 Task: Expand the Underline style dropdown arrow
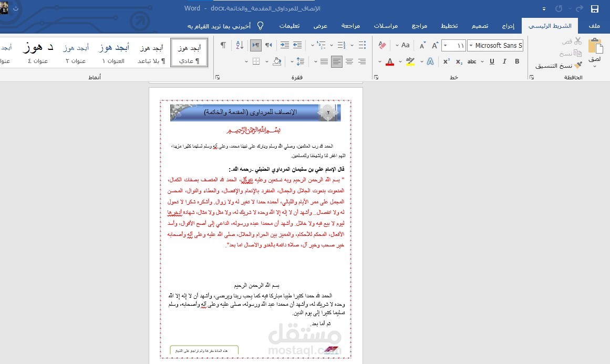482,61
